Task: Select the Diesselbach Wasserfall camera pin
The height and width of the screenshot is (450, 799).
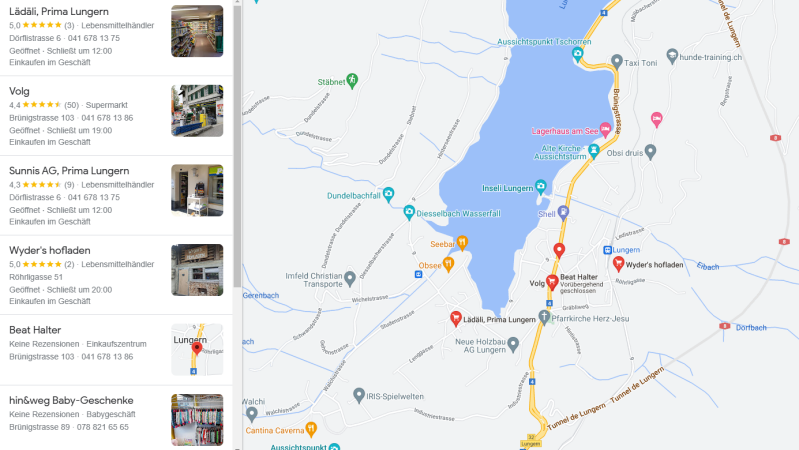Action: (x=409, y=212)
